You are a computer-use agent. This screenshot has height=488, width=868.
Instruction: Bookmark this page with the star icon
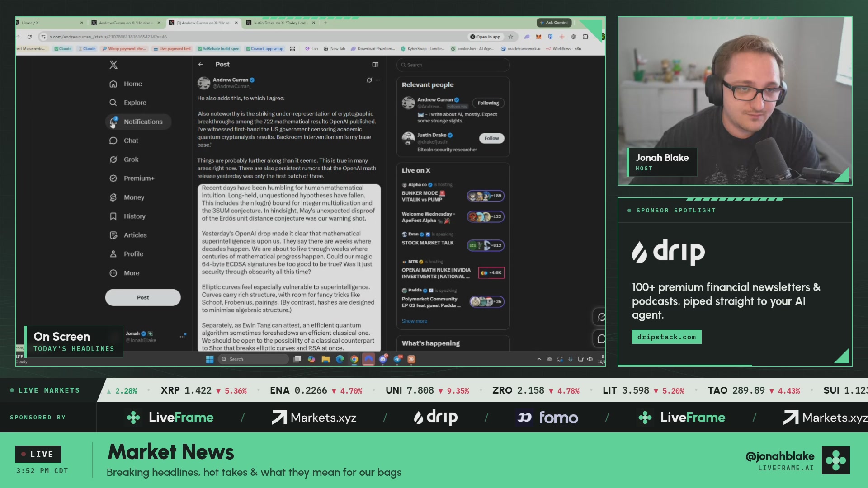510,37
